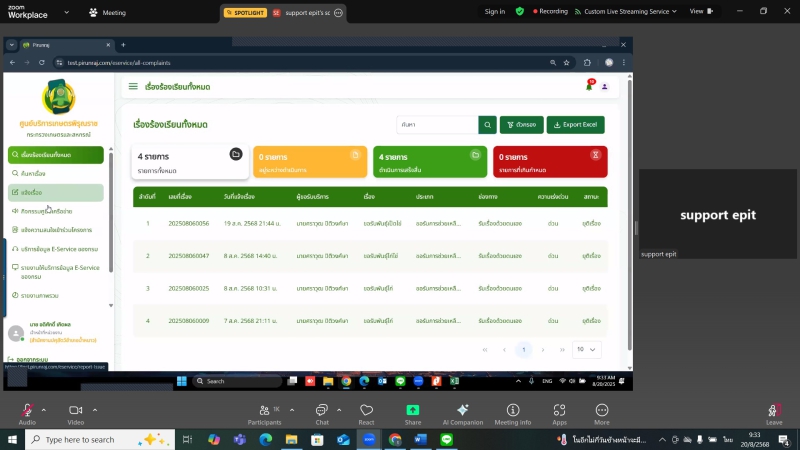Click the sidebar item with megaphone icon

click(x=56, y=211)
